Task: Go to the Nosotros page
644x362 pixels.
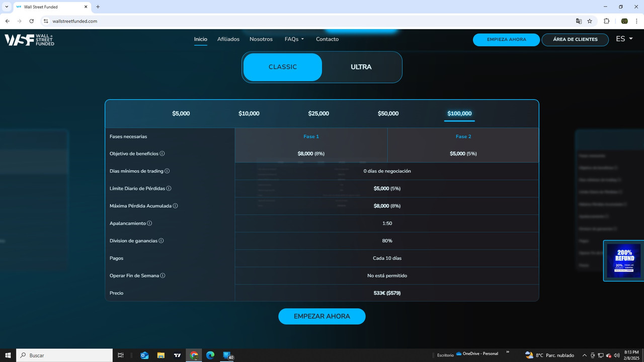Action: click(x=261, y=39)
